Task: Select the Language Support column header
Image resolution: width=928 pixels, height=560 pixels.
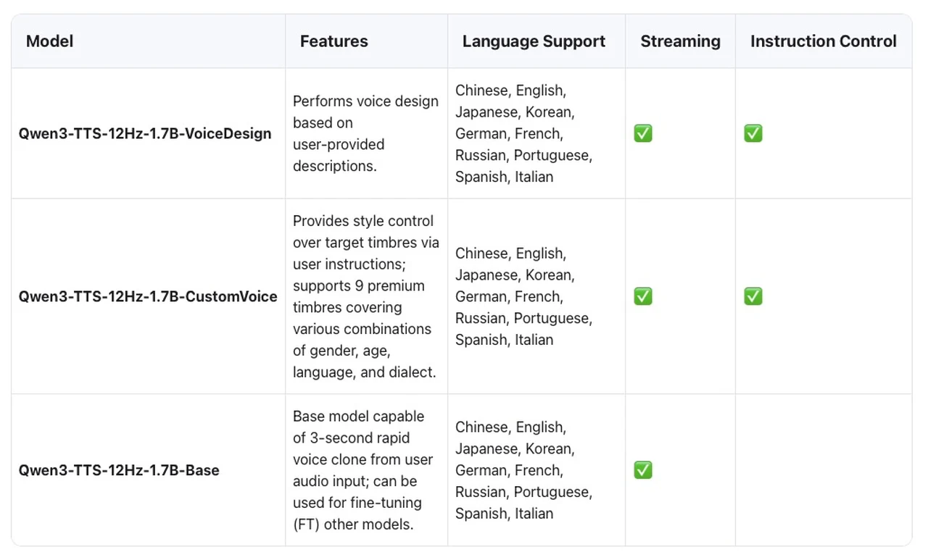Action: 534,41
